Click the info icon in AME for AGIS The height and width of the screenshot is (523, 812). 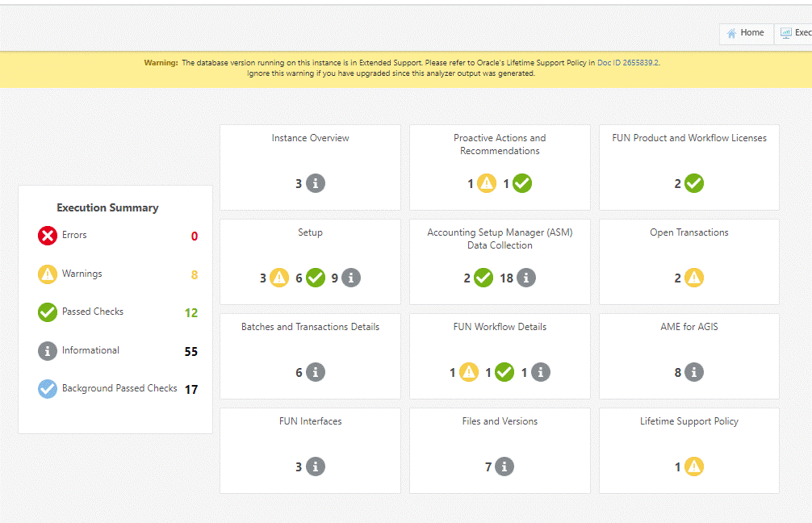(x=694, y=372)
